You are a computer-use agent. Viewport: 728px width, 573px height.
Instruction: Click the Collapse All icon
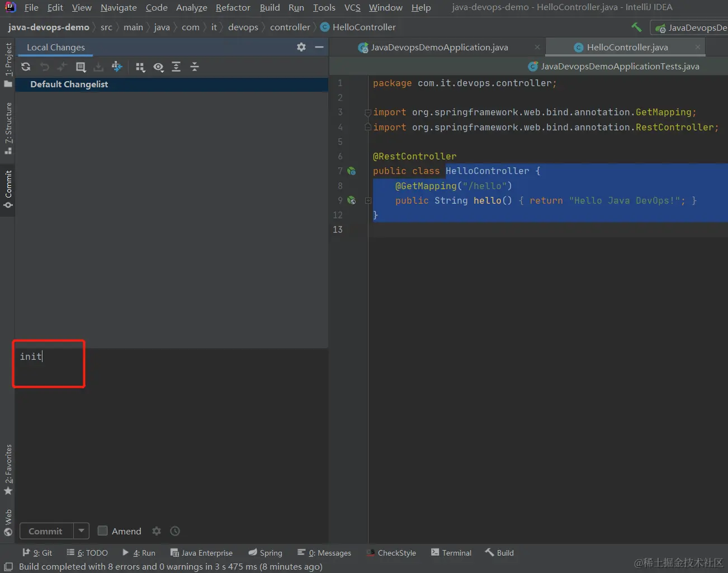[x=195, y=67]
